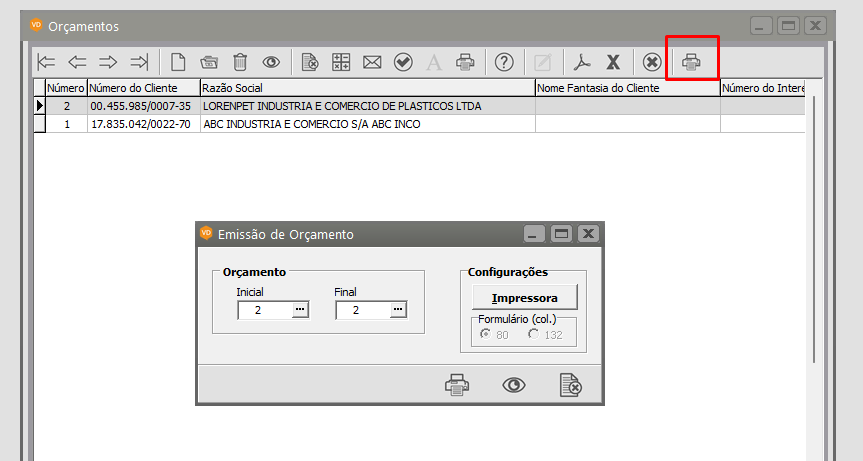Jump to the last record arrow
Screen dimensions: 863x461
pos(139,62)
